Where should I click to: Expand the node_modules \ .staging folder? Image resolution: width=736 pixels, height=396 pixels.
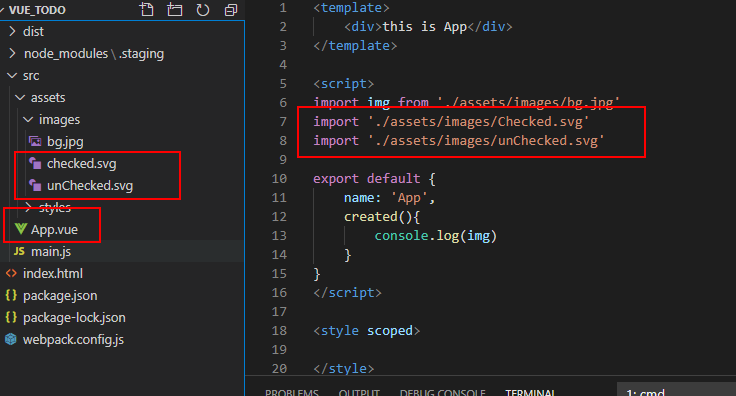13,53
